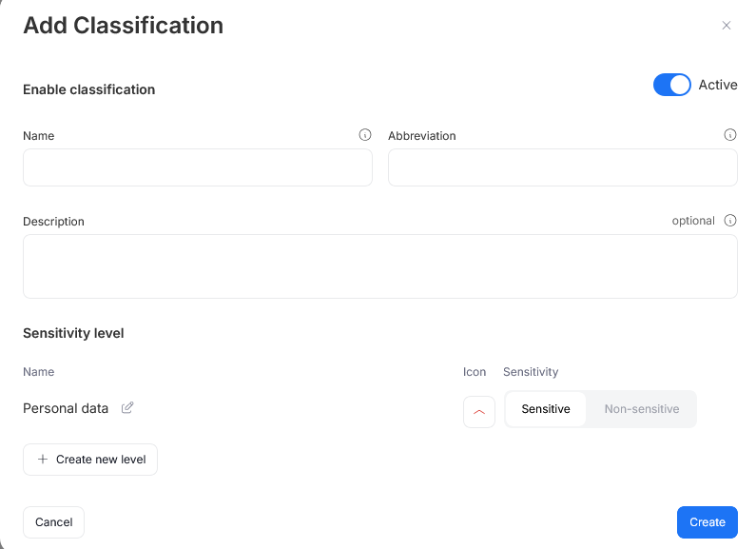
Task: Close the Add Classification dialog
Action: click(727, 26)
